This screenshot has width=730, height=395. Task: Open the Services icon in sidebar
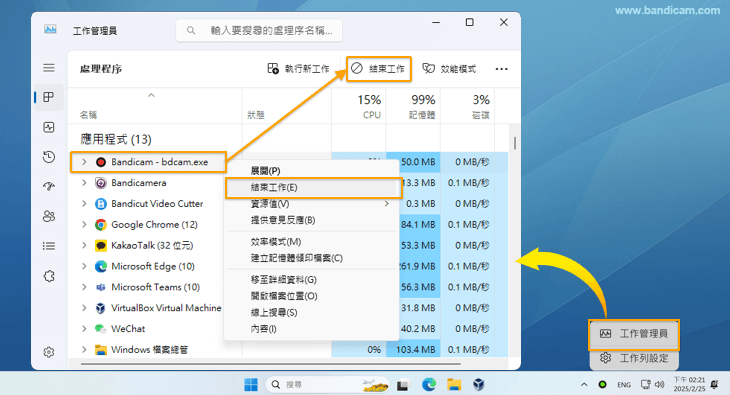point(49,276)
